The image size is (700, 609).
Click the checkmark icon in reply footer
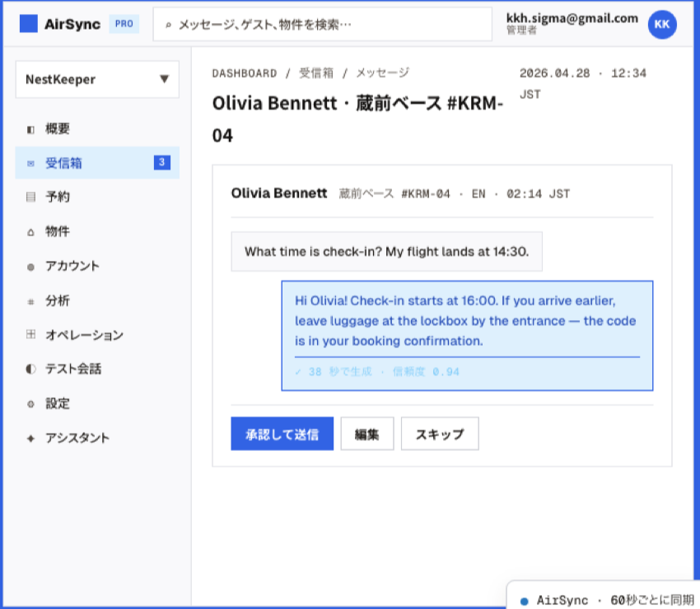298,372
